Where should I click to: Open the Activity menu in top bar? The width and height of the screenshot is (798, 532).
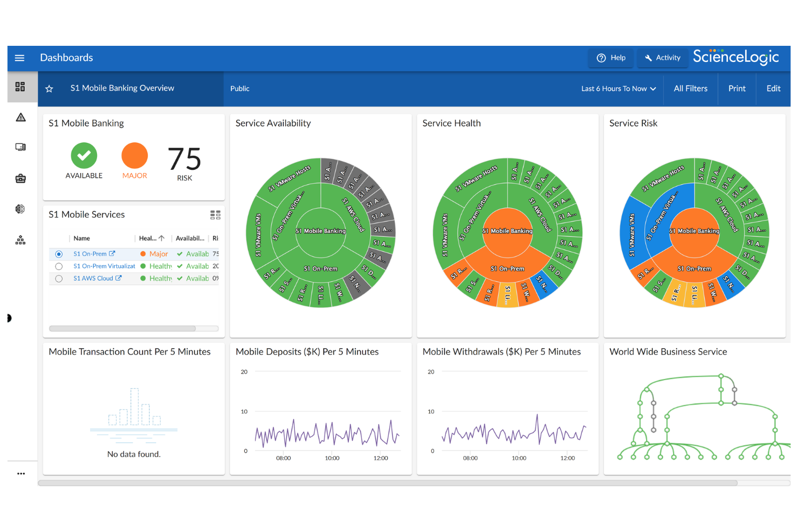pyautogui.click(x=662, y=58)
